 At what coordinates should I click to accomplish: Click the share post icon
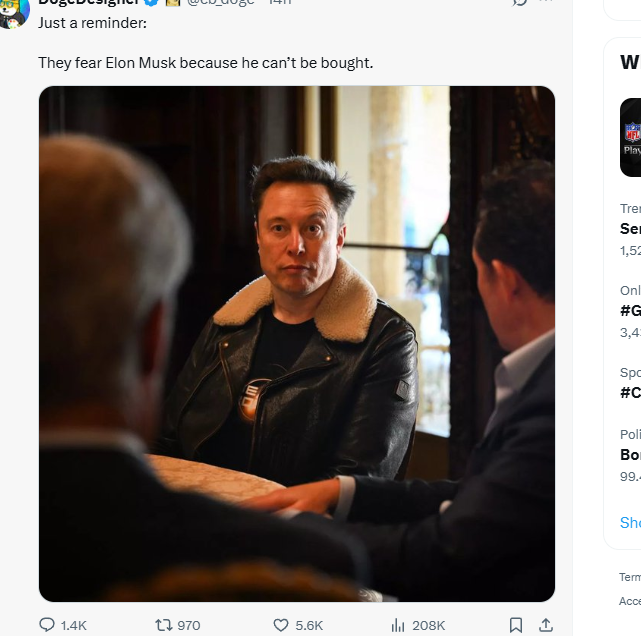546,625
